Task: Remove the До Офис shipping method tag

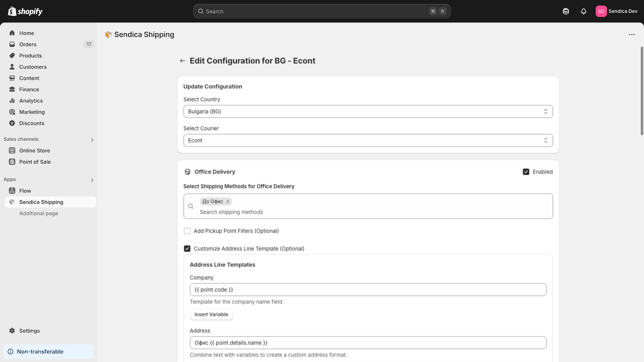Action: 228,202
